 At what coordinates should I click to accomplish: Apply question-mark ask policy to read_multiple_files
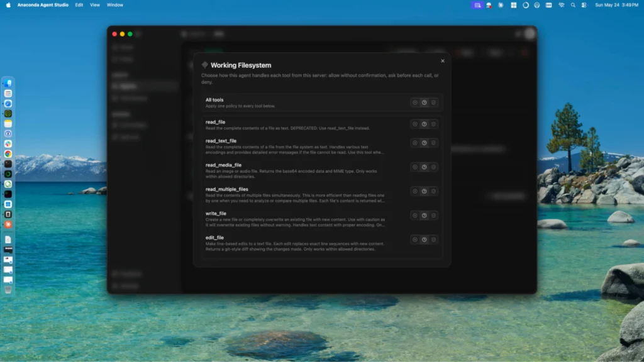(x=425, y=191)
